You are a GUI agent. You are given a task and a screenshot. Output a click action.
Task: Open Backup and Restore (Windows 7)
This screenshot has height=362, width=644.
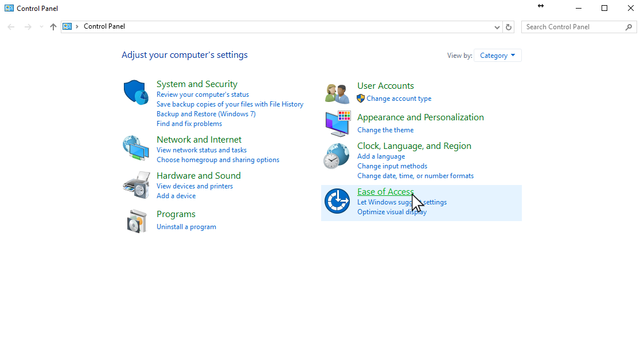206,114
